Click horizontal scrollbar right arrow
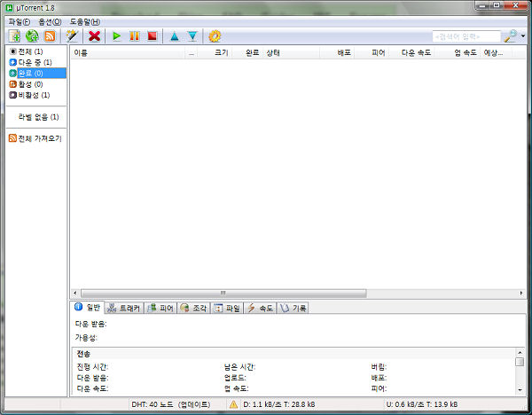The height and width of the screenshot is (415, 532). click(x=521, y=293)
